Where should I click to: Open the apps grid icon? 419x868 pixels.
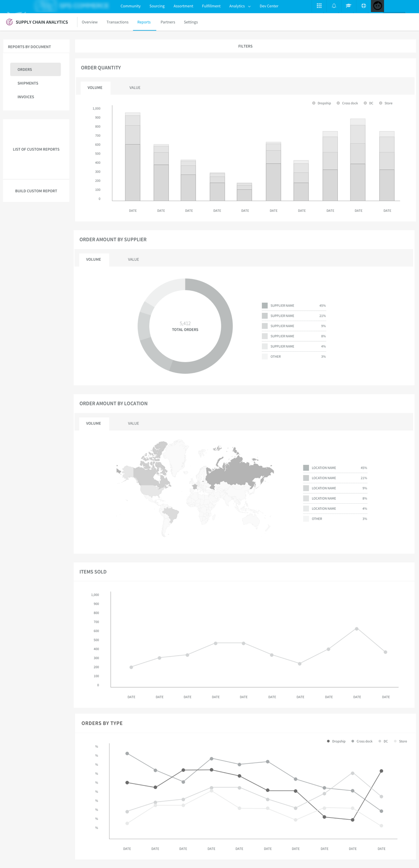coord(319,6)
